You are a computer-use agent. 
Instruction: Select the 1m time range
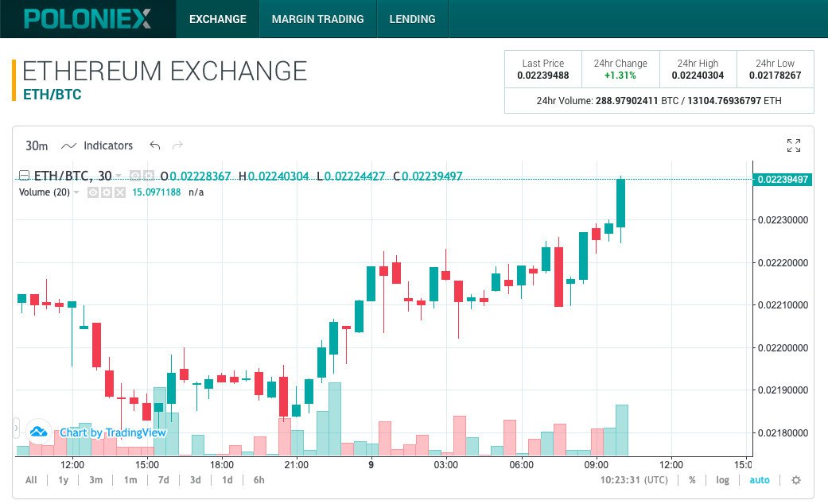(130, 480)
